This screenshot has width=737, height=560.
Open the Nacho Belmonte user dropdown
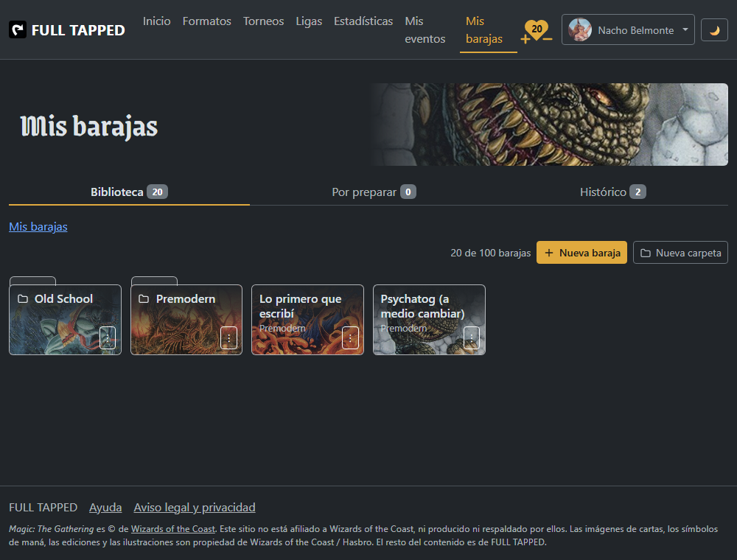(x=627, y=29)
